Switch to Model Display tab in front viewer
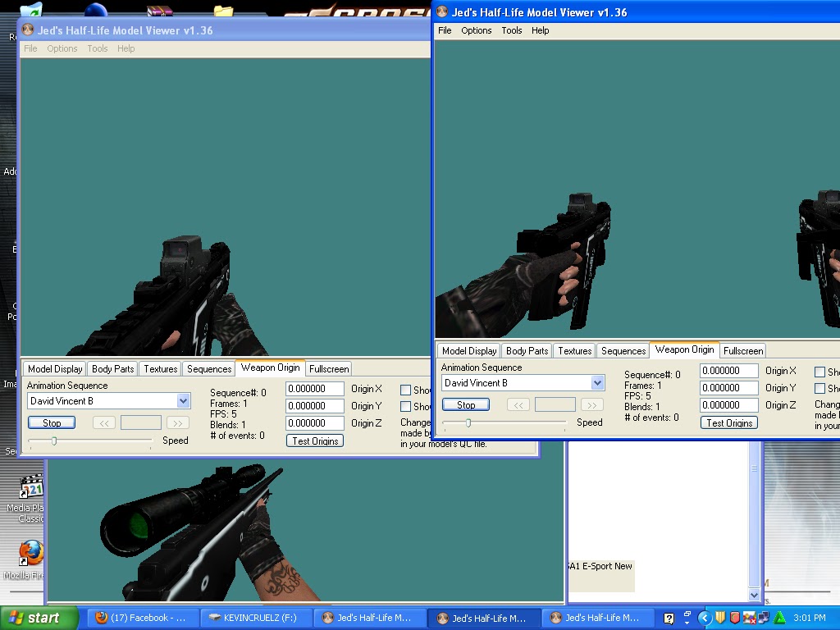 (469, 351)
